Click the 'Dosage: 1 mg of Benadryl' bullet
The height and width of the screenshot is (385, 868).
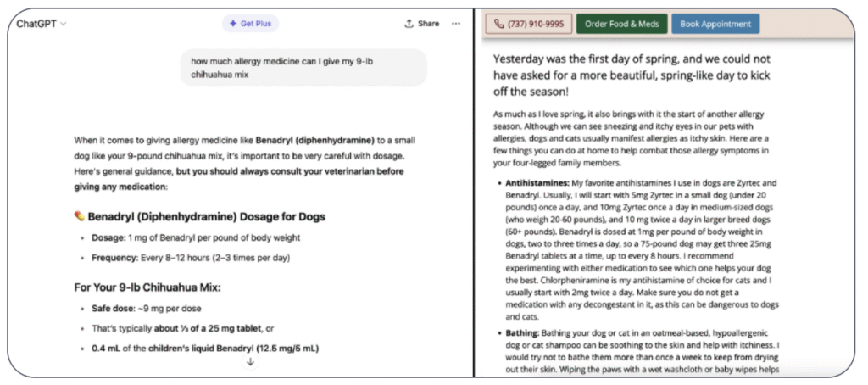[x=196, y=237]
